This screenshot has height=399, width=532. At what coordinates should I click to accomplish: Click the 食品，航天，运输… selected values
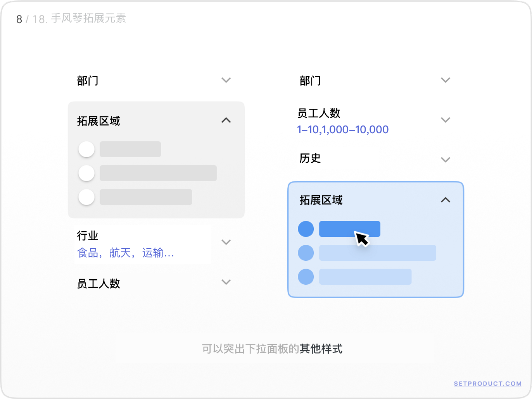[x=126, y=253]
